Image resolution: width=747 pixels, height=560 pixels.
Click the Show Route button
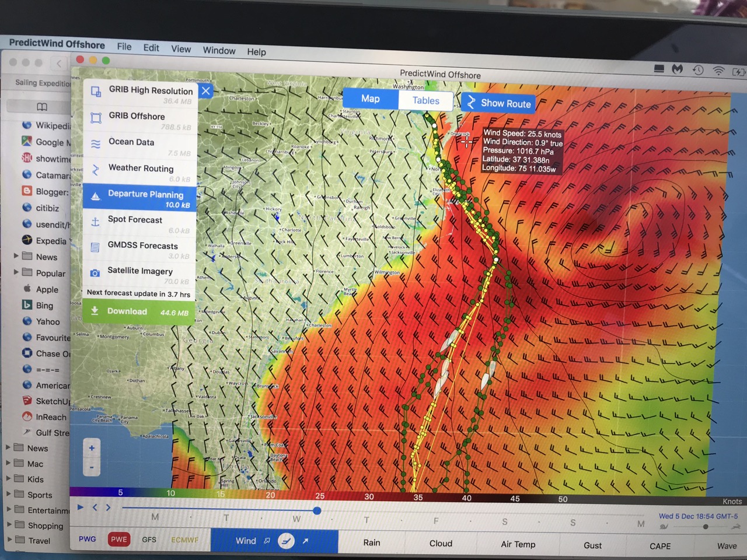pos(499,103)
